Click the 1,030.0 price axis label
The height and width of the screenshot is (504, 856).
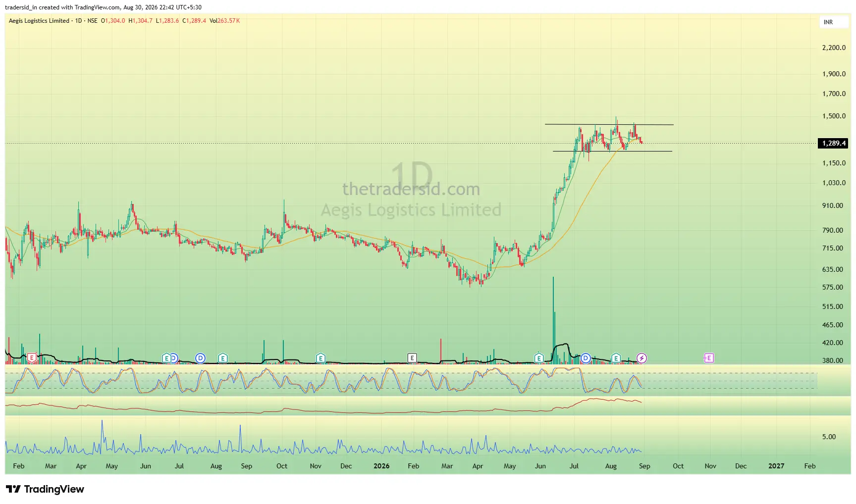(x=834, y=183)
